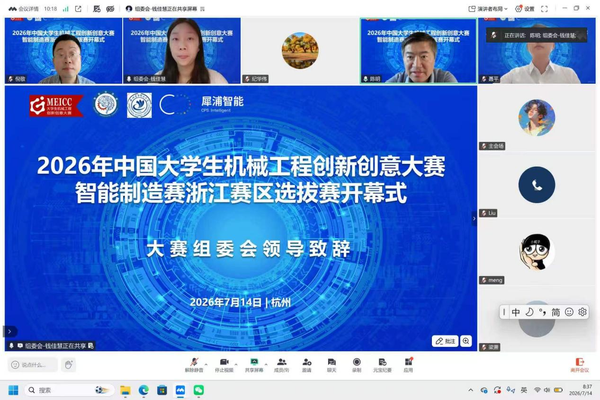Click the 英 input language tray indicator

(x=524, y=390)
